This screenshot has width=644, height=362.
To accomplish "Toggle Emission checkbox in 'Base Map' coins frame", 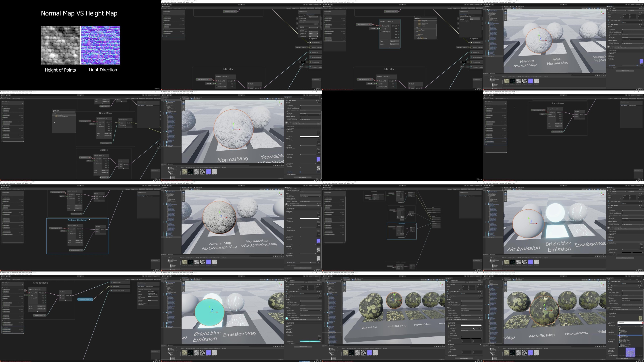I will 461,337.
